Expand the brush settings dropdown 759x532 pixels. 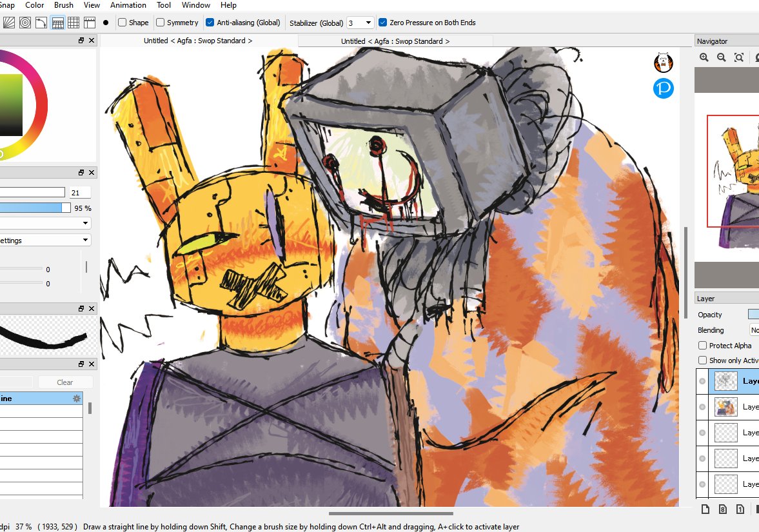click(x=46, y=240)
